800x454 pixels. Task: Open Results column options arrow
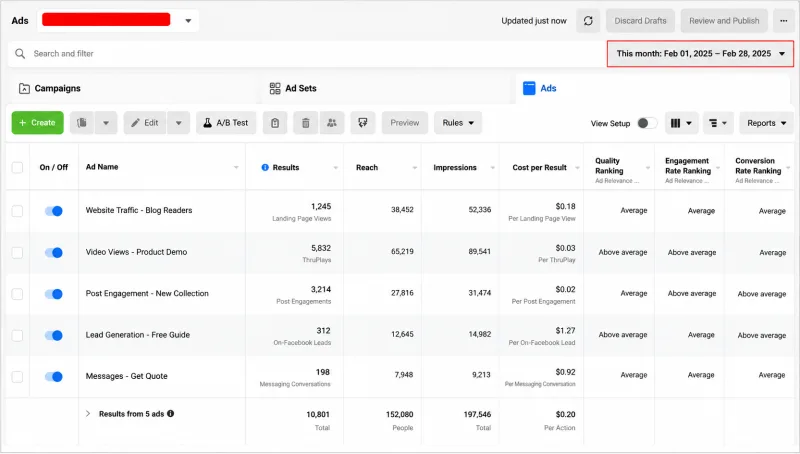[x=335, y=168]
